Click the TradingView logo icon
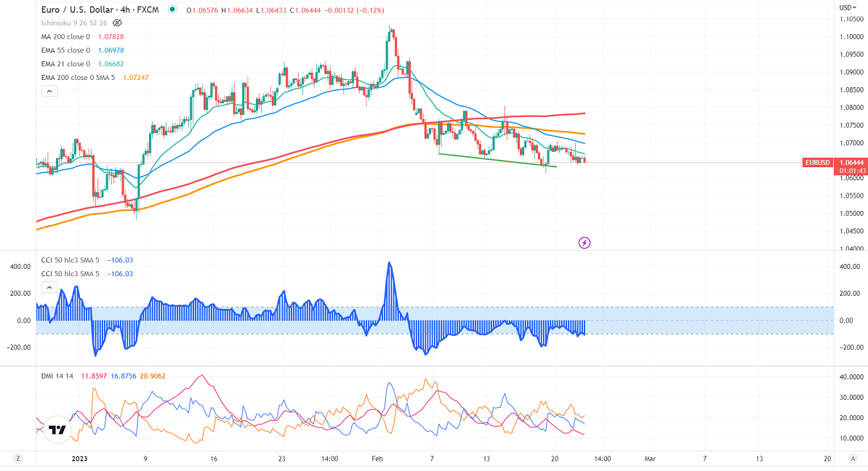This screenshot has width=868, height=471. tap(57, 430)
